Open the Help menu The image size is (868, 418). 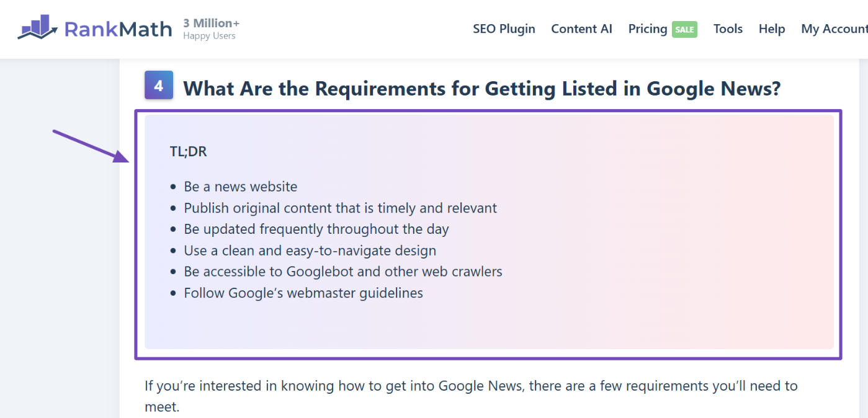[x=771, y=29]
